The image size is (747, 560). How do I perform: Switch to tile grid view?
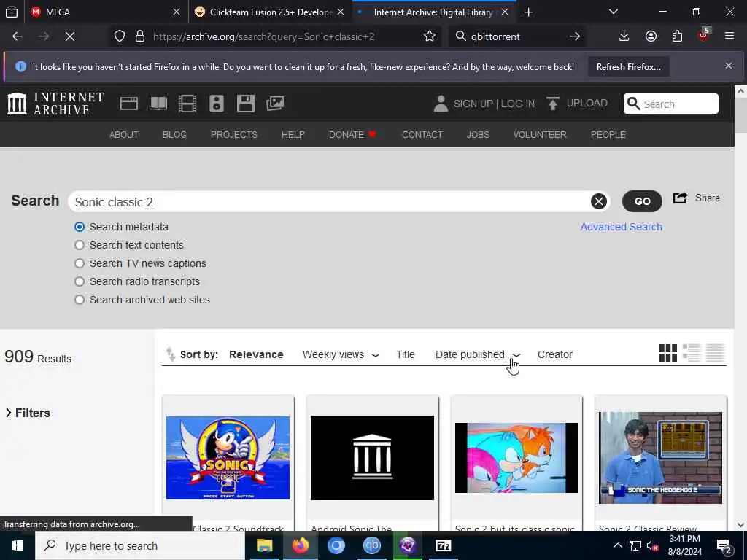[x=668, y=354]
